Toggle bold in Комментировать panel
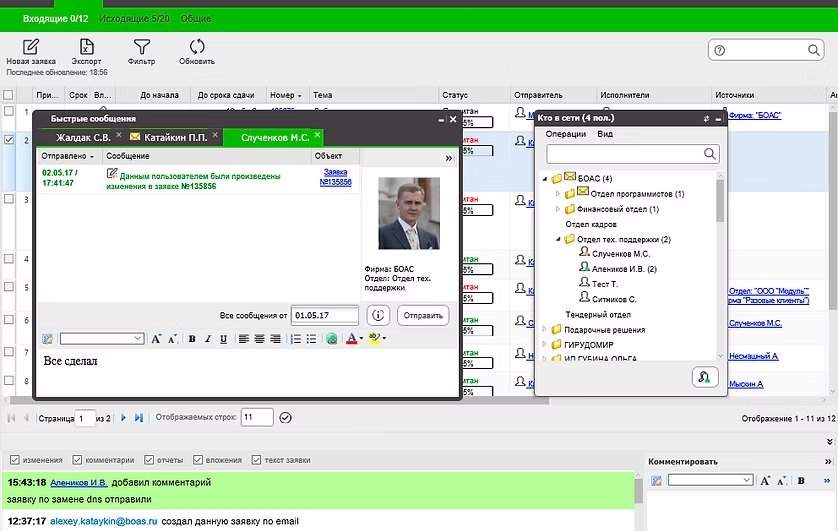The width and height of the screenshot is (838, 531). click(x=801, y=481)
